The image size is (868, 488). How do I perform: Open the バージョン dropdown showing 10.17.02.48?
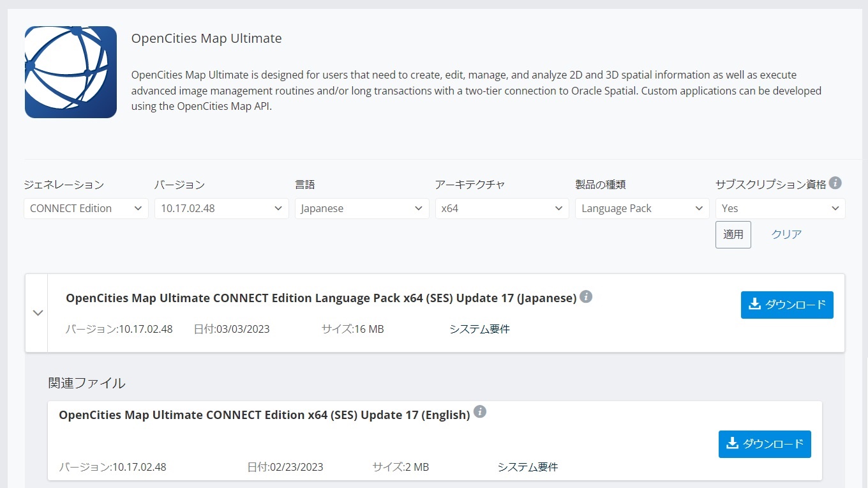(221, 208)
